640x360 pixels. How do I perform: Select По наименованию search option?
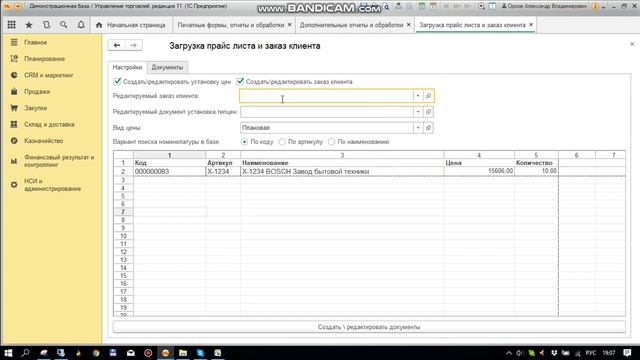331,142
